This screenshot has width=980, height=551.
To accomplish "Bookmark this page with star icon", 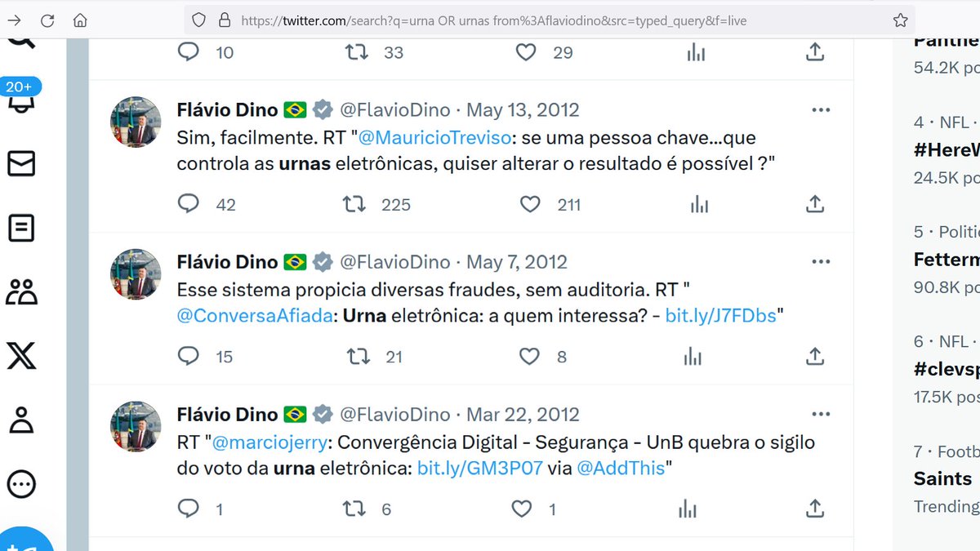I will click(x=900, y=20).
